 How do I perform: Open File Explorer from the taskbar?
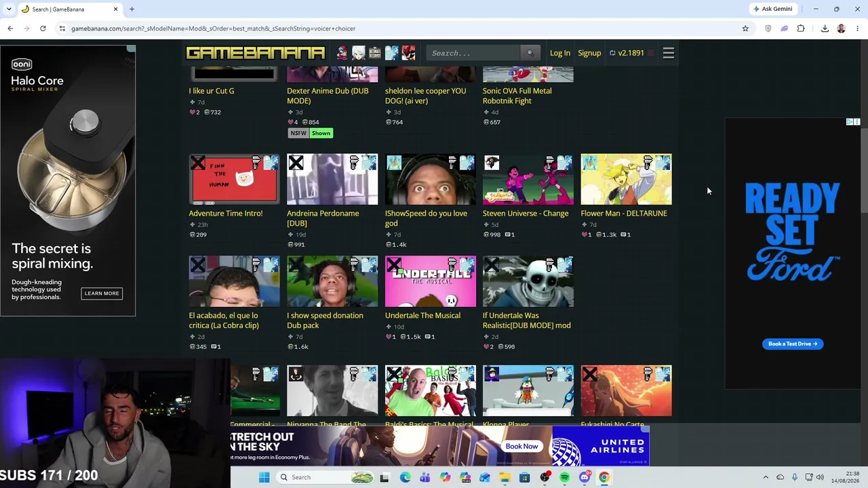[x=505, y=477]
